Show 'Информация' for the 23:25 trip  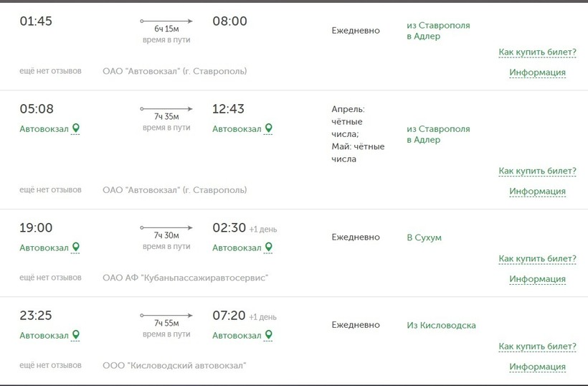pyautogui.click(x=537, y=367)
